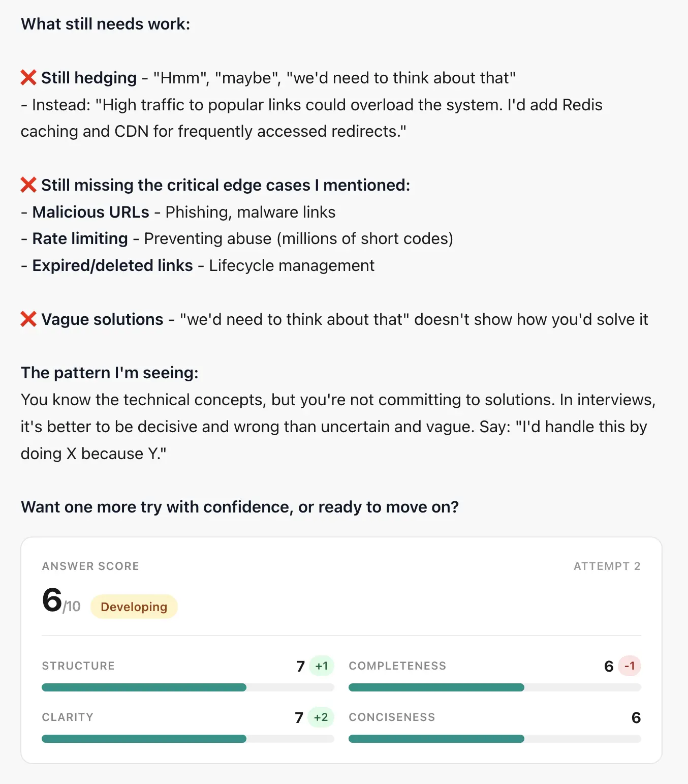Click the red X beside "Still missing the critical edge cases"
688x784 pixels.
click(x=28, y=185)
